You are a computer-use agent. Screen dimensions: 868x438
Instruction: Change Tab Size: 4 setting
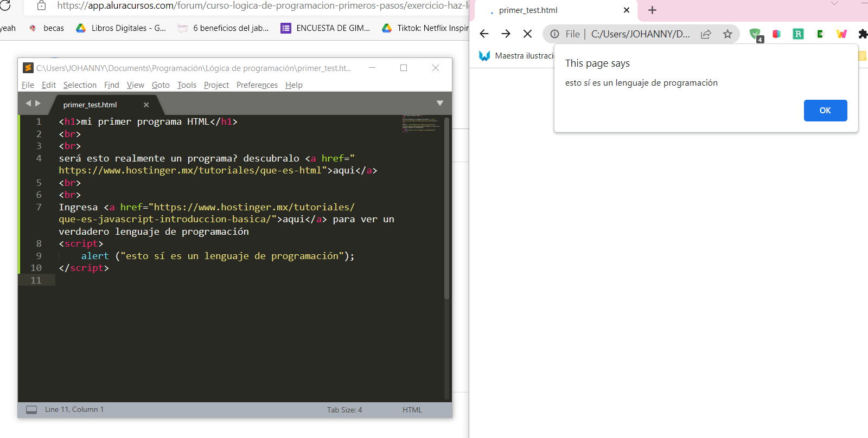(x=344, y=410)
